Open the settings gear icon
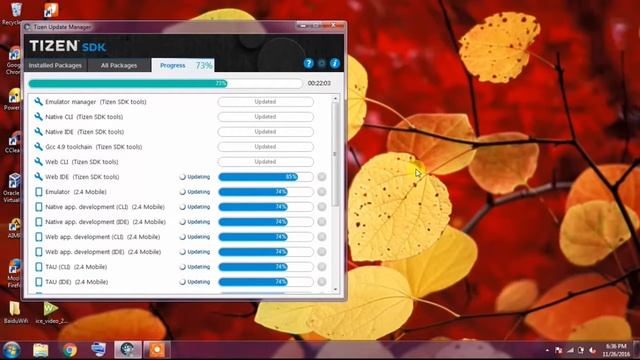 click(x=322, y=63)
